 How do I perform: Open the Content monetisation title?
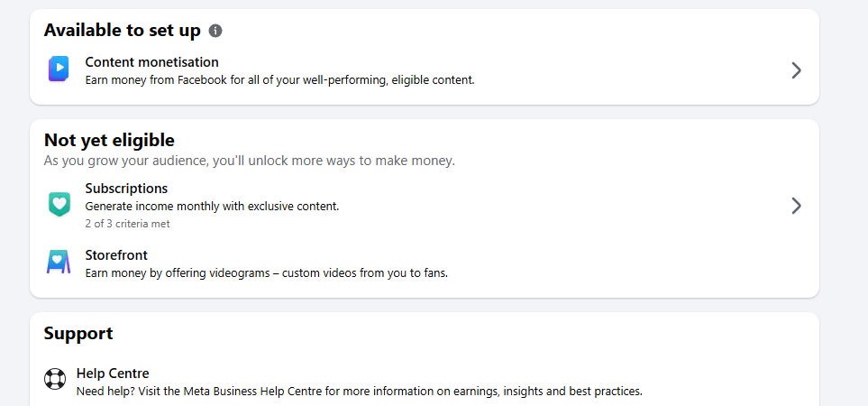(151, 62)
